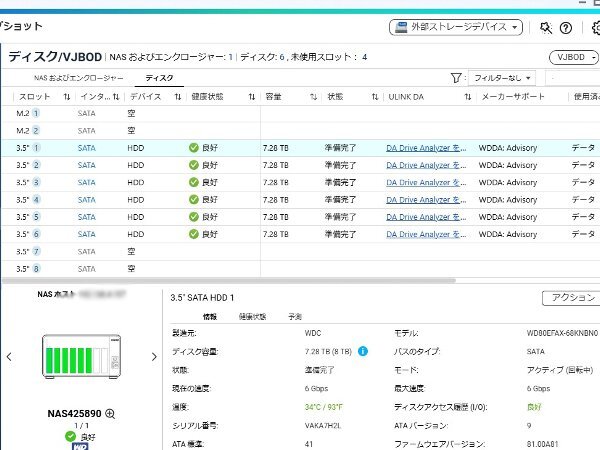Image resolution: width=600 pixels, height=450 pixels.
Task: Click model WD80EFAX-68KNBN0 value
Action: [562, 333]
